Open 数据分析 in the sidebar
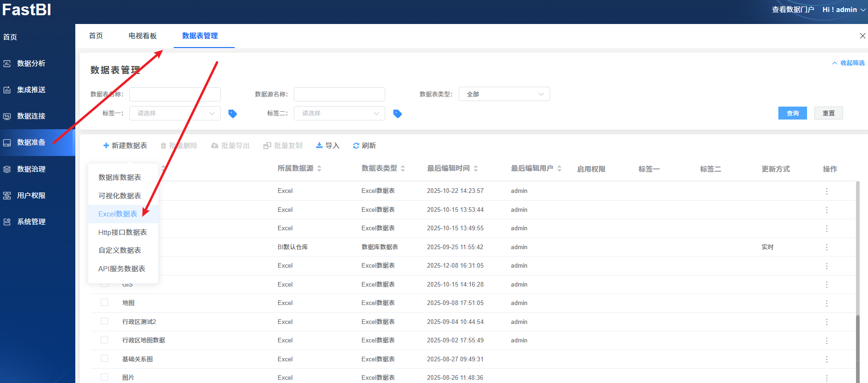The image size is (868, 383). point(31,64)
